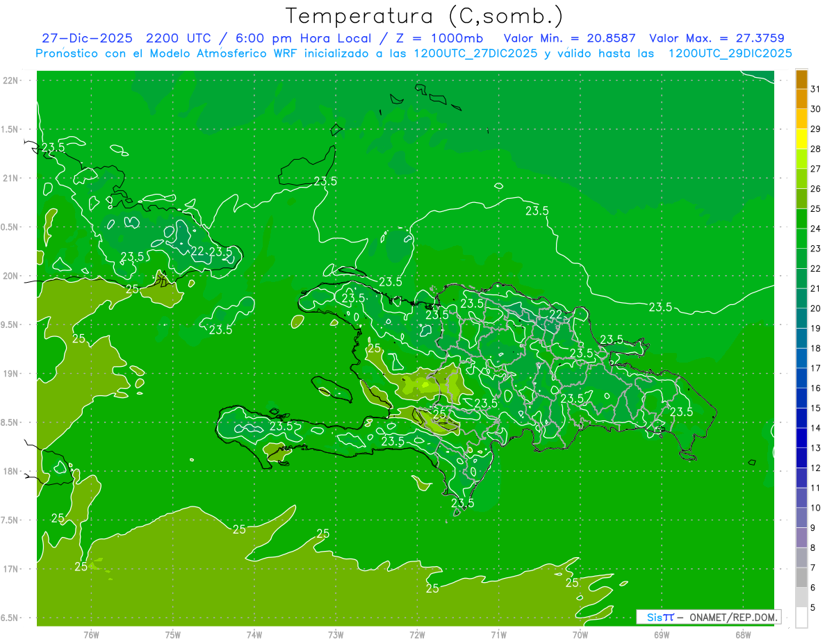Screen dimensions: 834x644
Task: Select the dark orange swatch above 31
Action: point(801,79)
